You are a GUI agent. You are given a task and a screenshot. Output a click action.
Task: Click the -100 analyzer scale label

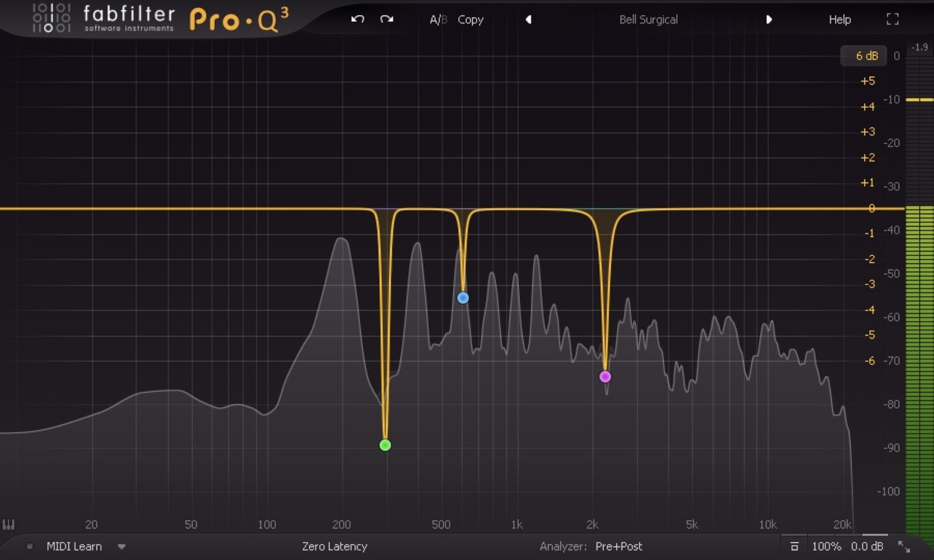[889, 492]
